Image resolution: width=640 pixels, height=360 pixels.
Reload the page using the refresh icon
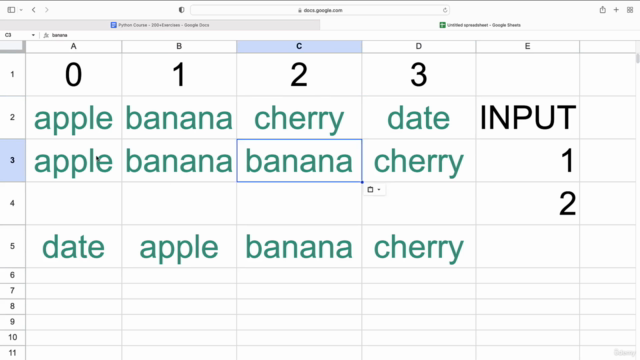tap(445, 10)
